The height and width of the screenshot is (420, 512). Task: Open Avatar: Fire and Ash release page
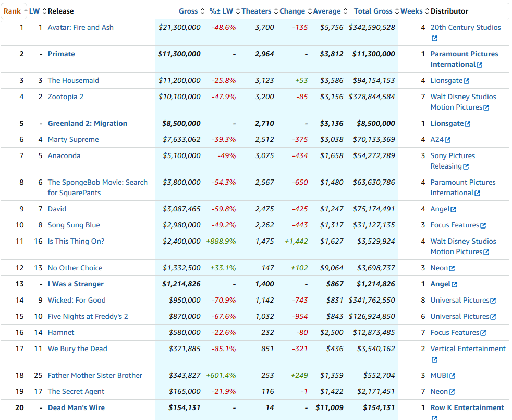(x=80, y=27)
